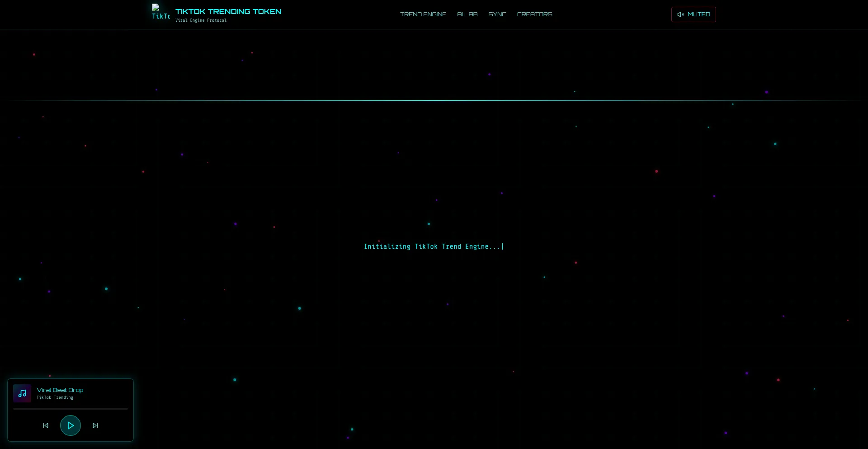Image resolution: width=868 pixels, height=449 pixels.
Task: Click the blinking cursor after Engine text
Action: [502, 246]
